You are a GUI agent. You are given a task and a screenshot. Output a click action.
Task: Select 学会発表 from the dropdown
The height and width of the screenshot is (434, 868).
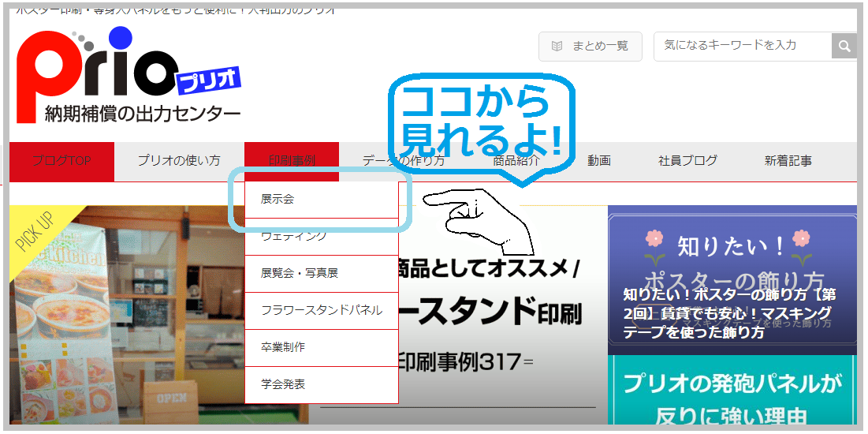pos(322,385)
